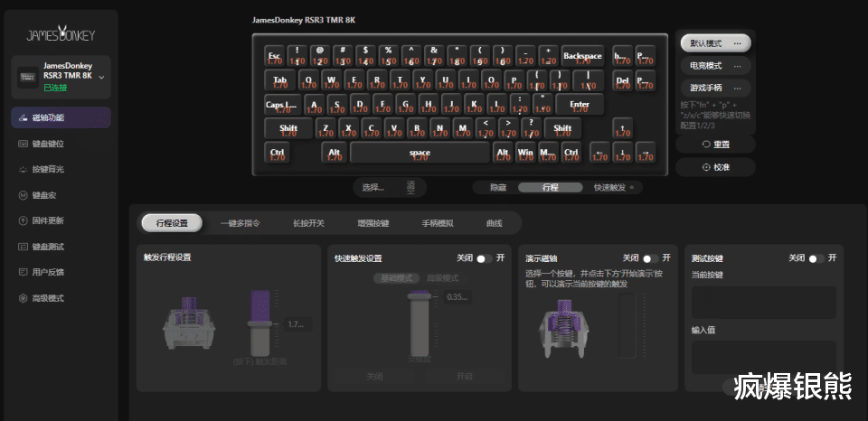The width and height of the screenshot is (868, 421).
Task: Expand the JamesDonkey RSR3 TMR 8K device dropdown
Action: (101, 78)
